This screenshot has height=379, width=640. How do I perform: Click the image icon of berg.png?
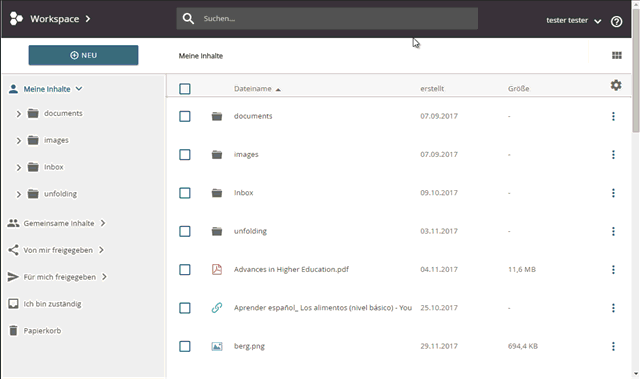tap(217, 346)
